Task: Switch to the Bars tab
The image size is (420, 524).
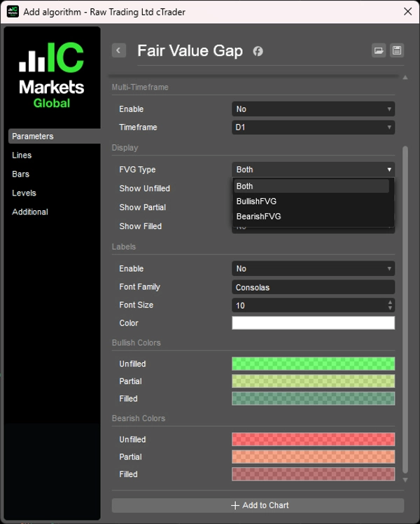Action: [21, 174]
